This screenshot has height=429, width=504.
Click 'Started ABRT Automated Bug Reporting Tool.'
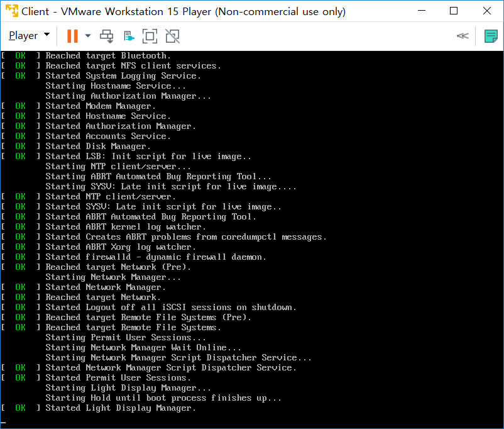pyautogui.click(x=151, y=217)
